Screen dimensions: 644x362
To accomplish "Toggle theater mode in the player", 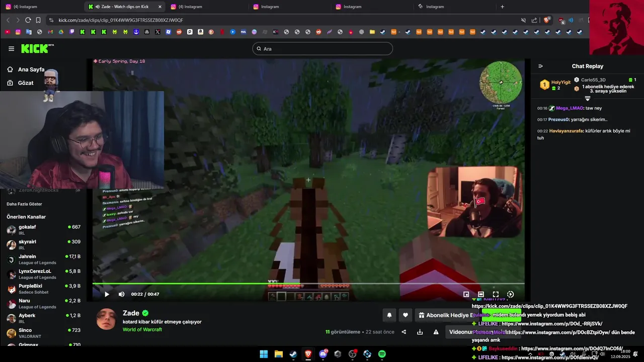I will point(481,294).
